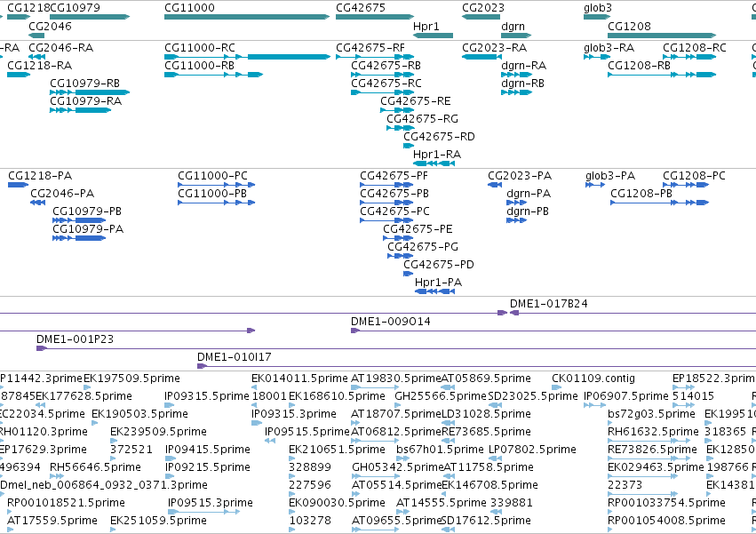Click the Hpr1-RA transcript label
Image resolution: width=756 pixels, height=534 pixels.
click(437, 155)
